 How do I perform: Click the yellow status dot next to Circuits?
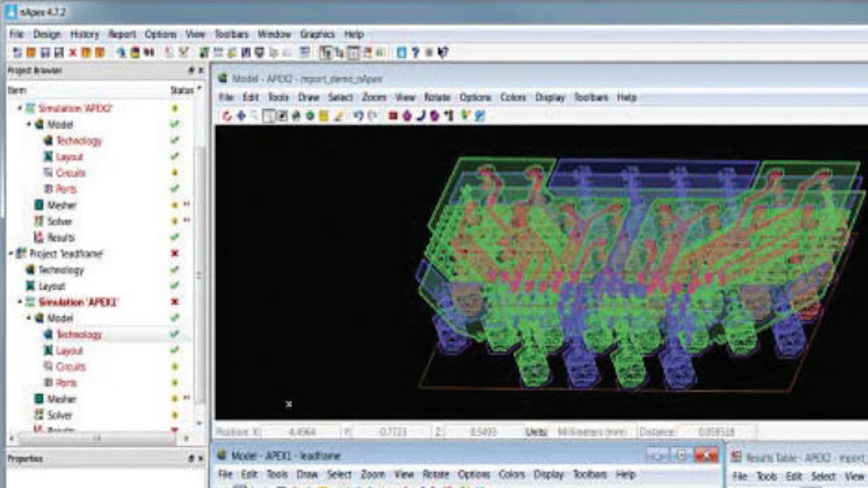click(174, 171)
